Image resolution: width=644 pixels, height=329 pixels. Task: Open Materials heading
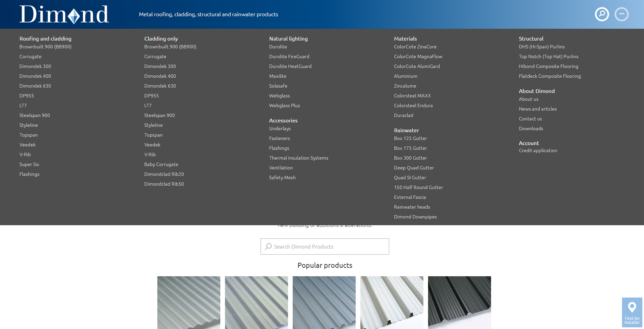(x=405, y=39)
